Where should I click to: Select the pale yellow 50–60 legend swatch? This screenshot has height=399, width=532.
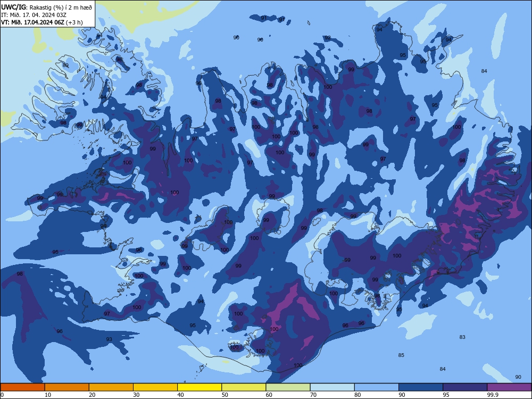coord(244,387)
